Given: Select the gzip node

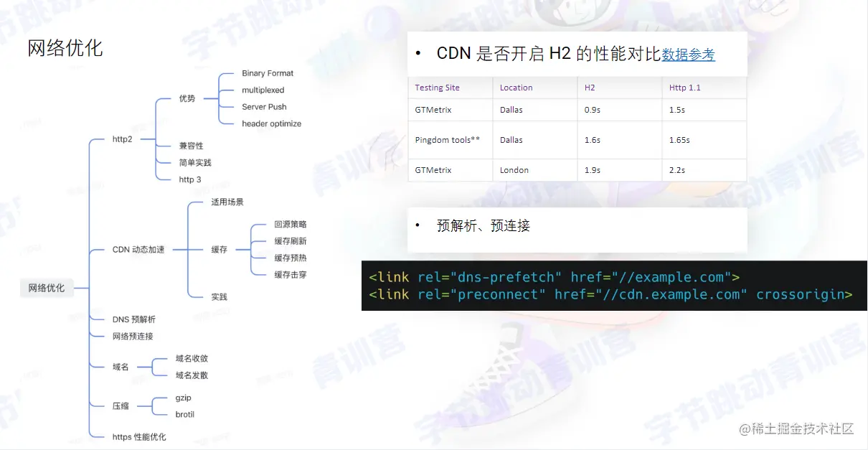Looking at the screenshot, I should (x=184, y=398).
